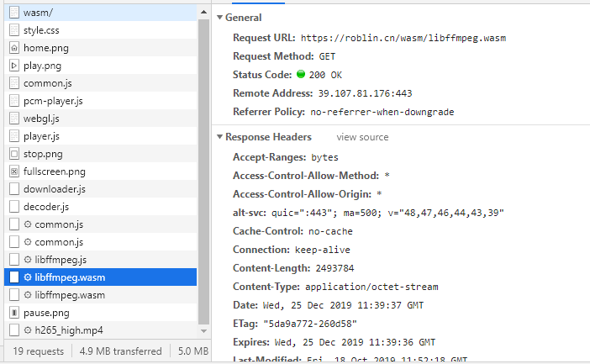The height and width of the screenshot is (364, 590).
Task: Select the downloader.js request
Action: [55, 189]
